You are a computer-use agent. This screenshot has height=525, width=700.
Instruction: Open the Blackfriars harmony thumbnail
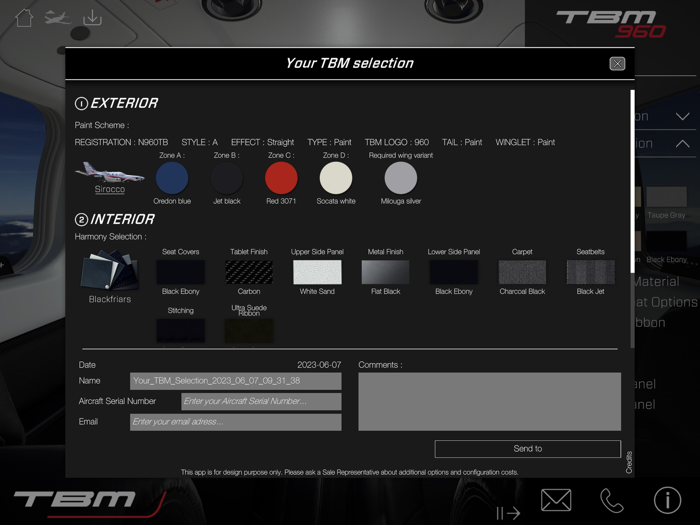(109, 269)
